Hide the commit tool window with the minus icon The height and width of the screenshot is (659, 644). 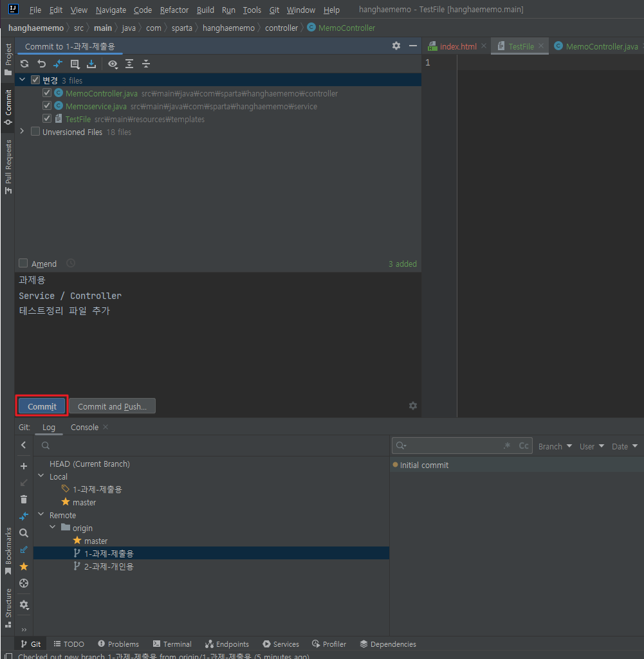pyautogui.click(x=413, y=46)
